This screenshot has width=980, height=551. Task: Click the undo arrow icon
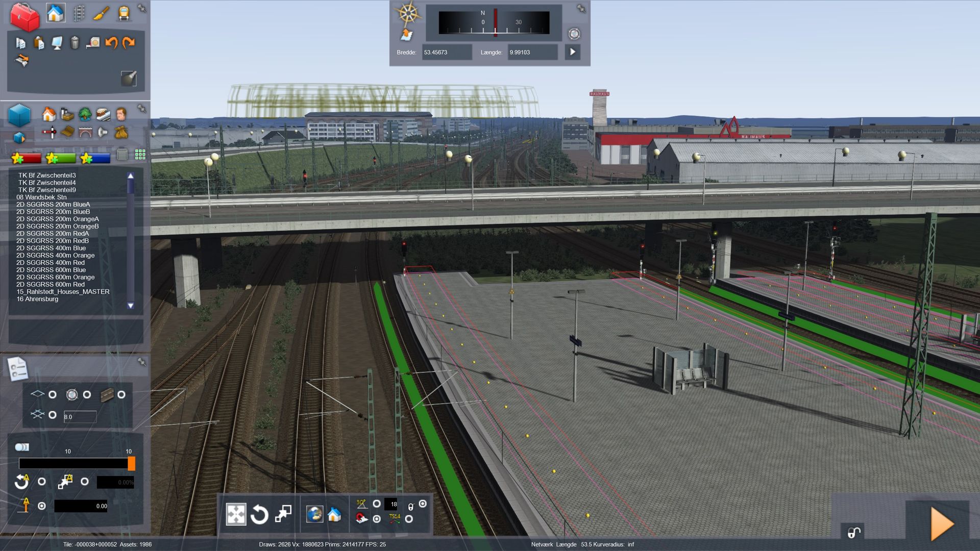(x=111, y=43)
